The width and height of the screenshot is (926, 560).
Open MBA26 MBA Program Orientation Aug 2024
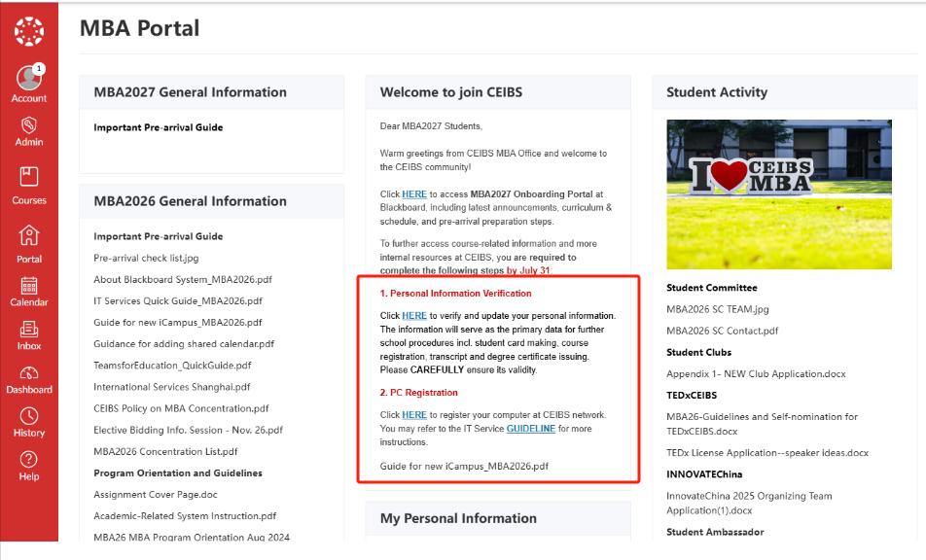point(192,537)
